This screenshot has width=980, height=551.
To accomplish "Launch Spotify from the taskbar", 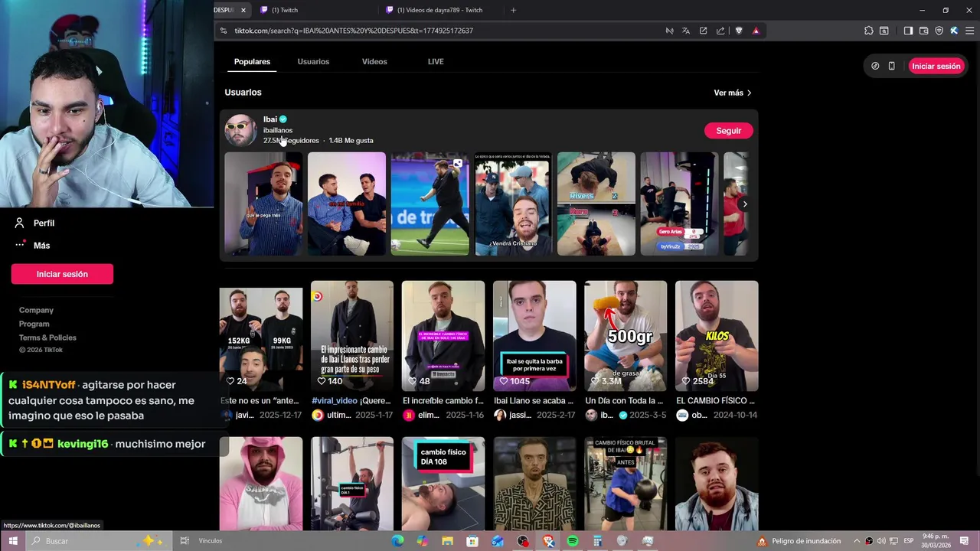I will pyautogui.click(x=573, y=541).
